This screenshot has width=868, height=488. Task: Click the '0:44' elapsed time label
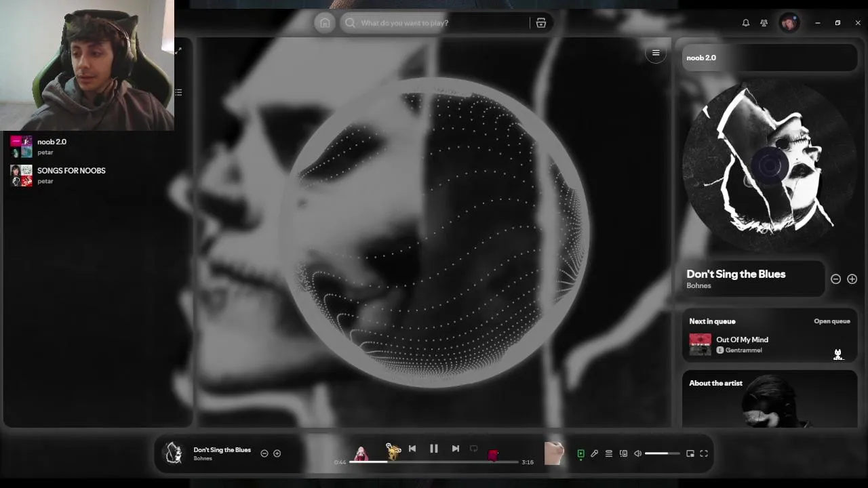[x=340, y=462]
